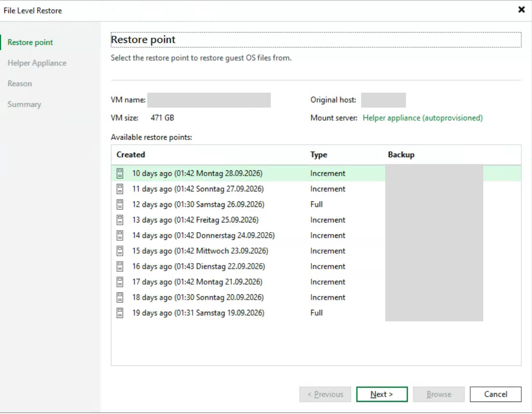Viewport: 532px width, 414px height.
Task: Click restore point icon for 22.09.2026 row
Action: pos(120,266)
